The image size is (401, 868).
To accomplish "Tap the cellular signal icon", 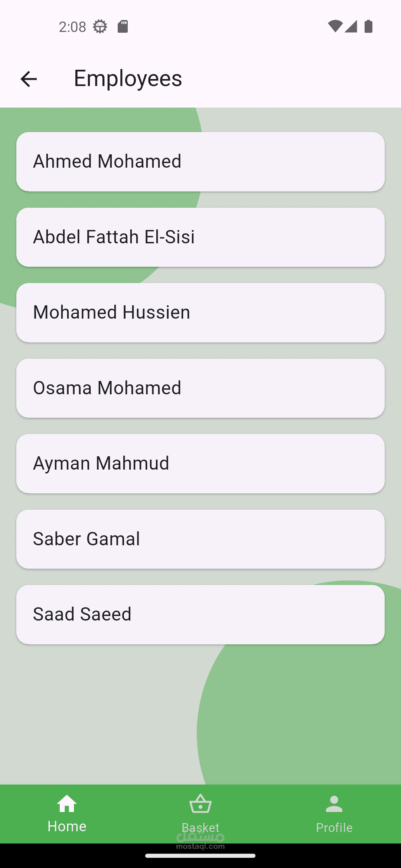I will (351, 27).
